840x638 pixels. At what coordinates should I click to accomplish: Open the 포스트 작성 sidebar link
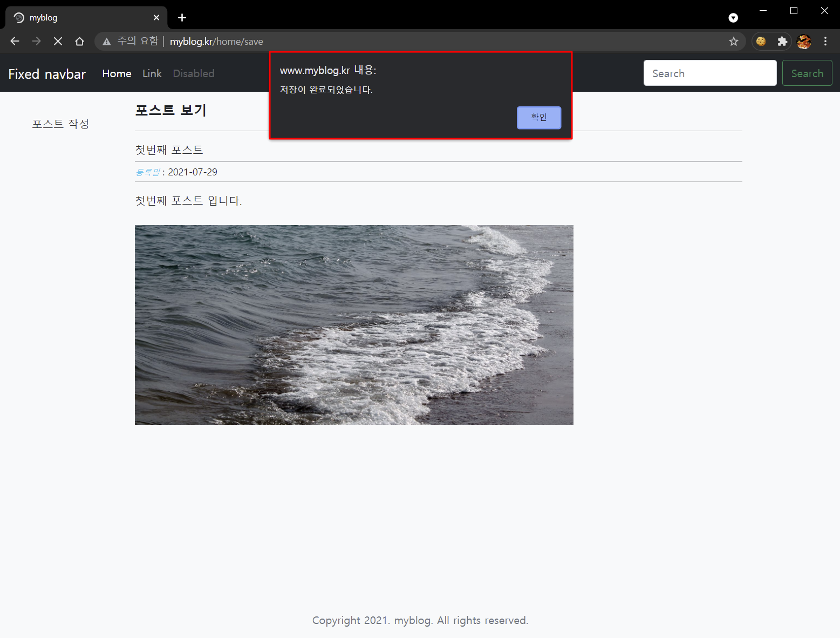(60, 124)
